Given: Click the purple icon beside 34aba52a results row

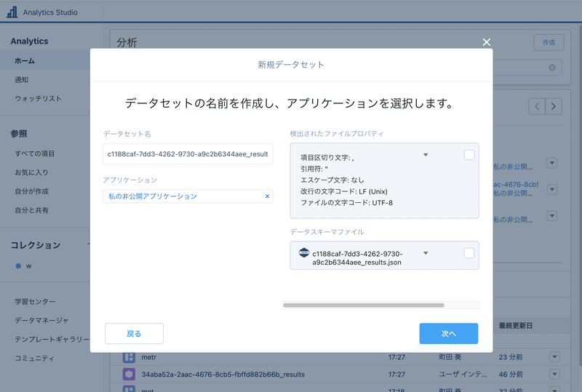Looking at the screenshot, I should click(129, 374).
